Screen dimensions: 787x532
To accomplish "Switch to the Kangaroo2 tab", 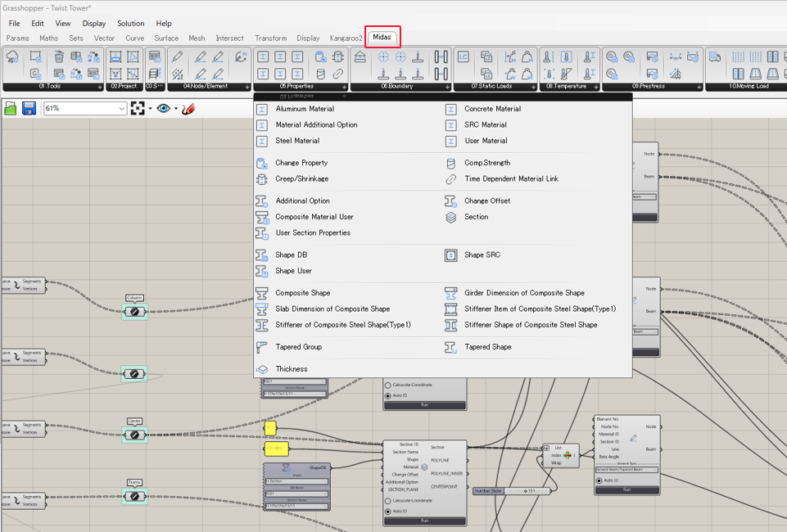I will pyautogui.click(x=346, y=38).
